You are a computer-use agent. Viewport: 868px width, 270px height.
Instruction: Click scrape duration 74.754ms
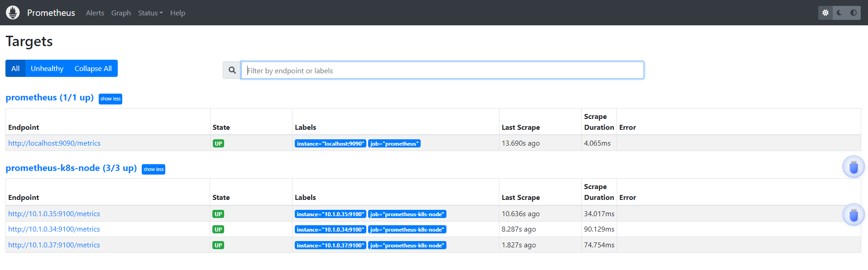(x=599, y=245)
